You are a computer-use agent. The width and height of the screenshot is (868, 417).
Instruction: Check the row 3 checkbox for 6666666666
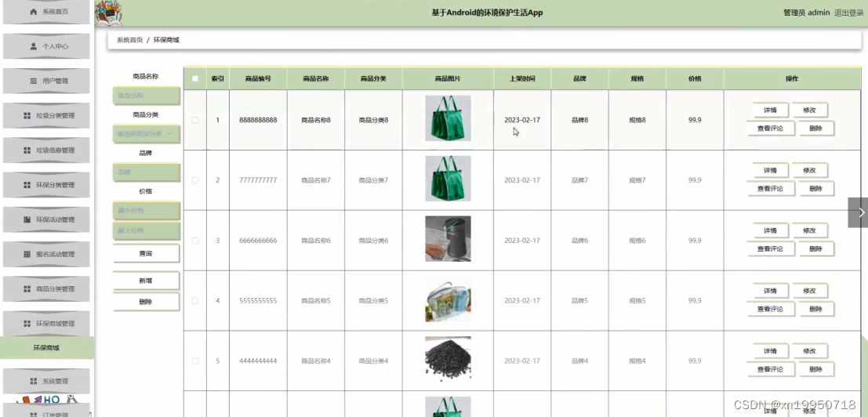[195, 241]
